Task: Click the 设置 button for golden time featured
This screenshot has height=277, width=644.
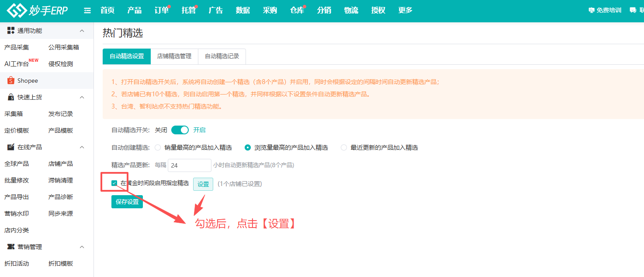Action: pyautogui.click(x=203, y=184)
